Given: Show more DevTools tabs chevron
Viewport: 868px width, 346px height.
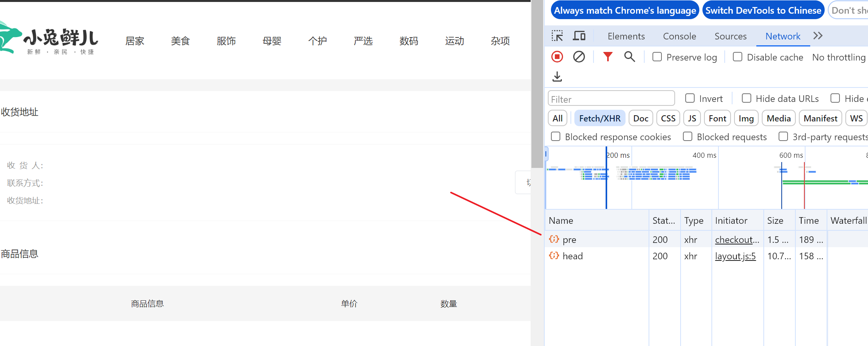Looking at the screenshot, I should (x=818, y=36).
